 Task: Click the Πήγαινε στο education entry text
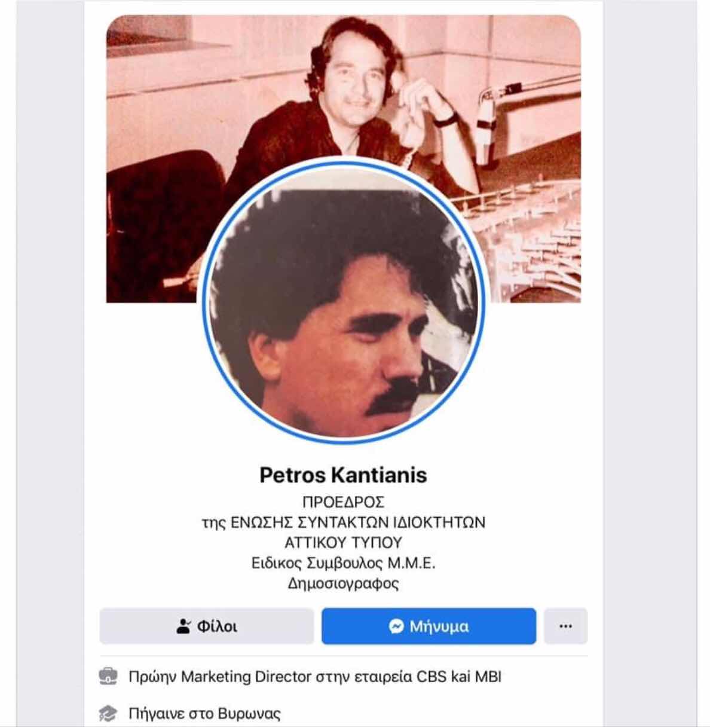pyautogui.click(x=171, y=714)
